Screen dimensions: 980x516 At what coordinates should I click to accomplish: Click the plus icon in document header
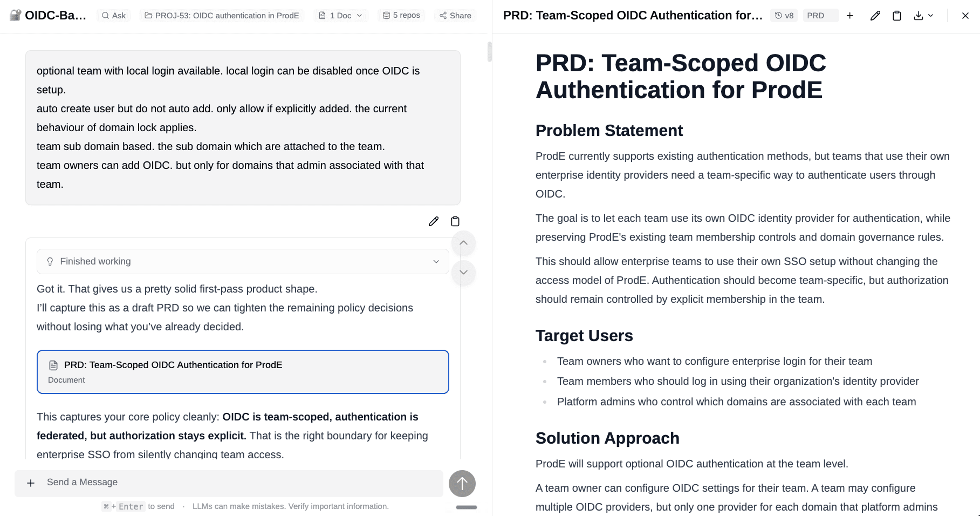(x=850, y=16)
